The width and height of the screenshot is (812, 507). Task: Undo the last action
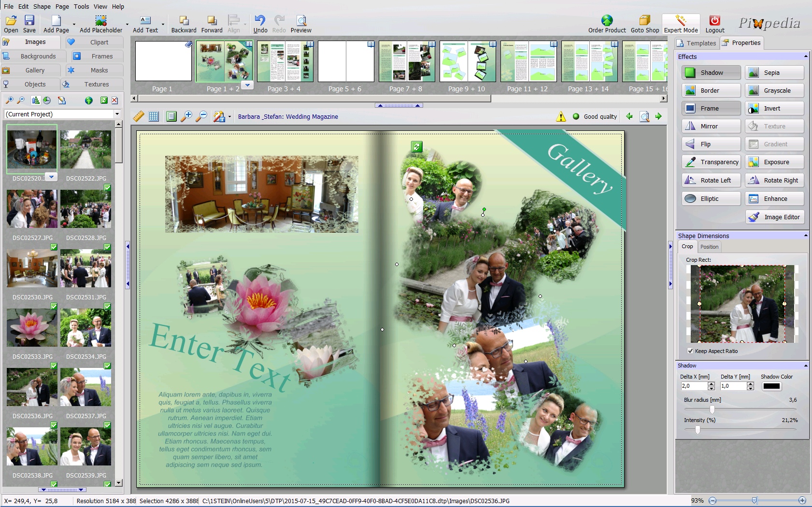coord(260,24)
